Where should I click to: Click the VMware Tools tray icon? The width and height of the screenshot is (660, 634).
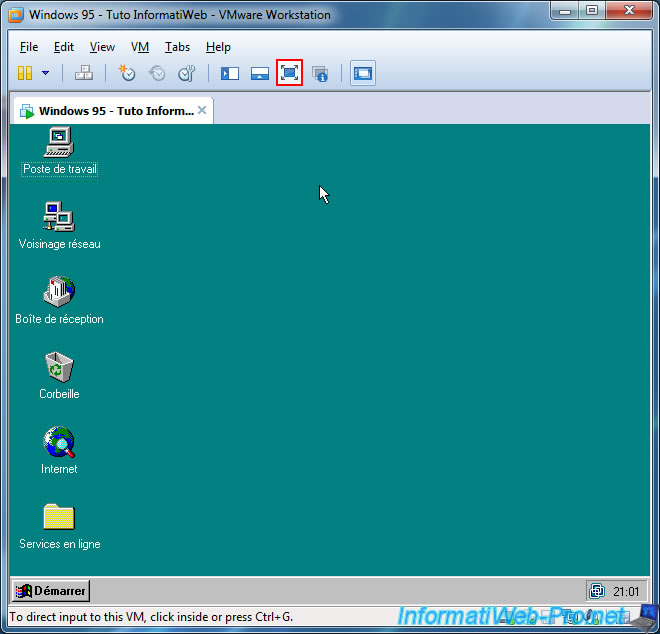point(597,591)
